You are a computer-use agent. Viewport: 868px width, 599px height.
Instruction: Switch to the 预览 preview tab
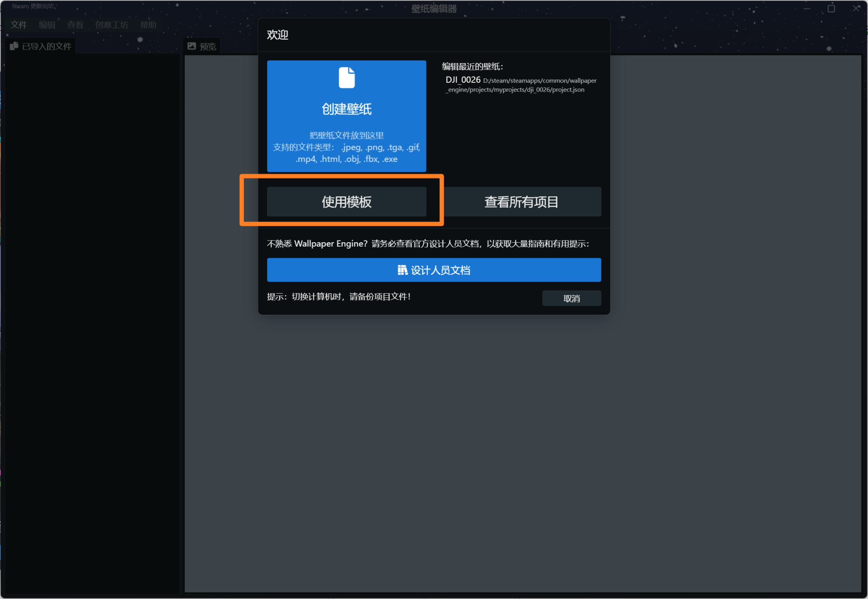point(207,46)
